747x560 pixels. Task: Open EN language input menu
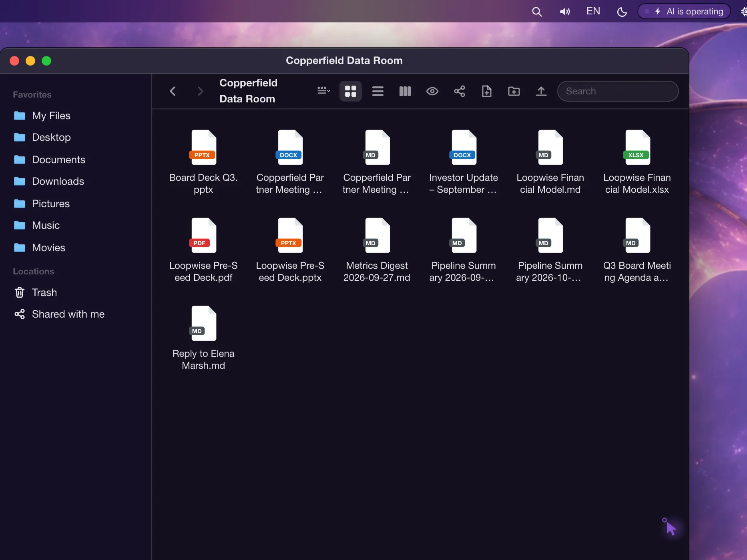(593, 11)
